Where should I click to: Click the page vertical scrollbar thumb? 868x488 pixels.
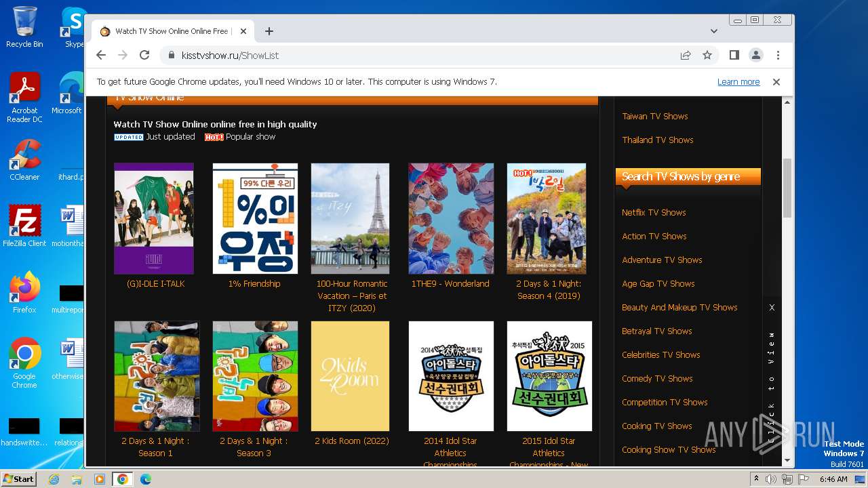(x=787, y=188)
